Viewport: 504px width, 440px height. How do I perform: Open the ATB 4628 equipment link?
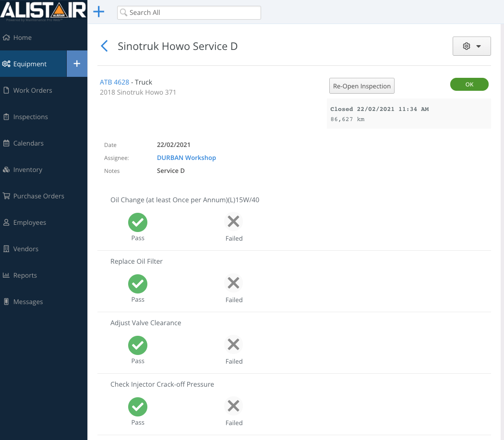pyautogui.click(x=114, y=82)
